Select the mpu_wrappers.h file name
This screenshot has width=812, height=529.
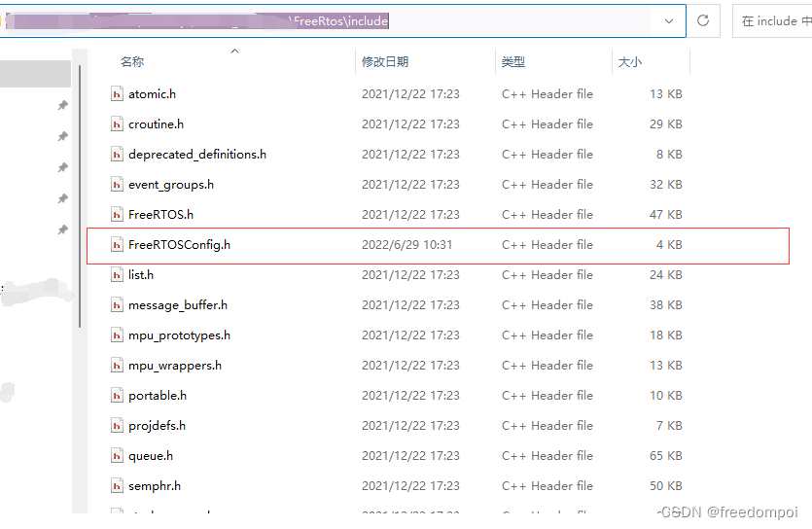174,366
